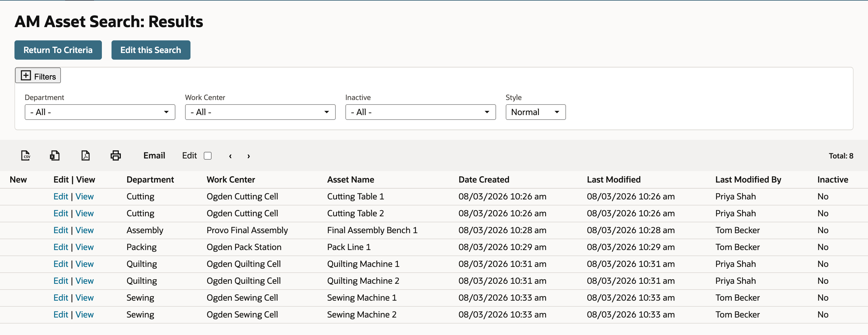
Task: Click 'Pack Line 1' asset name cell
Action: [x=349, y=247]
